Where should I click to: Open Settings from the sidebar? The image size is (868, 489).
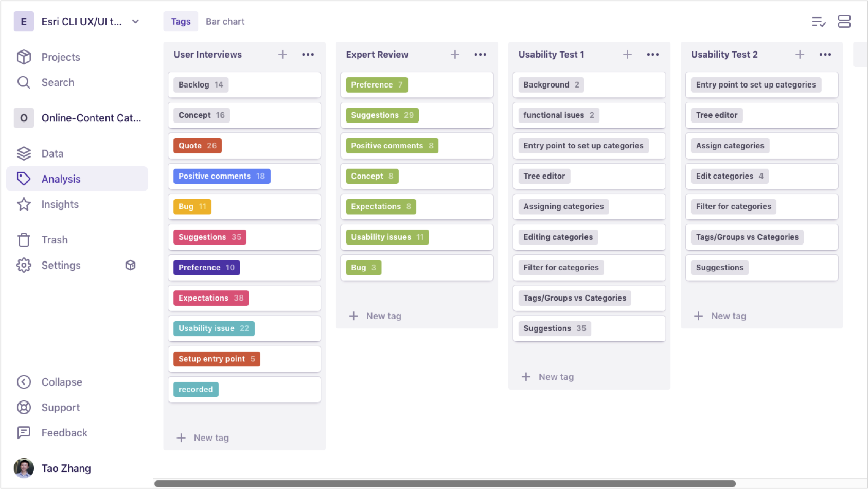60,265
